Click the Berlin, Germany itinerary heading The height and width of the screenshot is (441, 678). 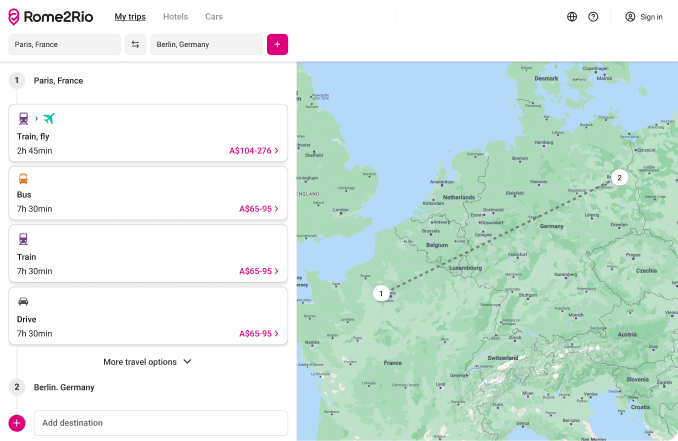[x=64, y=387]
